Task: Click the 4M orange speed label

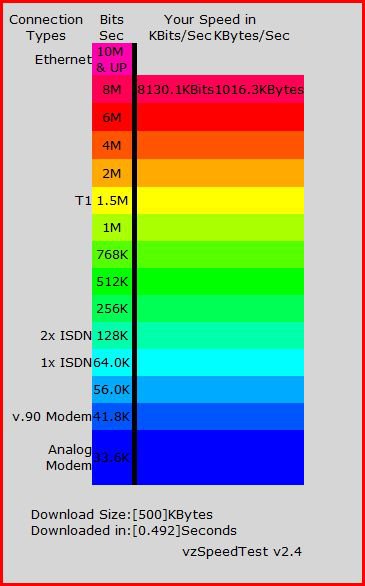Action: (x=112, y=145)
